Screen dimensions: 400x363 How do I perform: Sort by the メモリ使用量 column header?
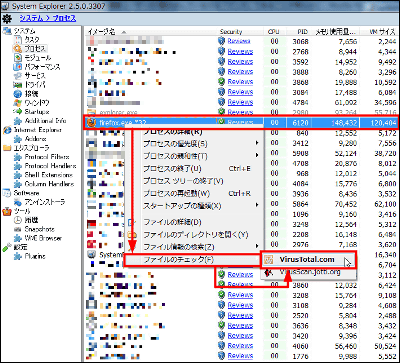point(335,32)
